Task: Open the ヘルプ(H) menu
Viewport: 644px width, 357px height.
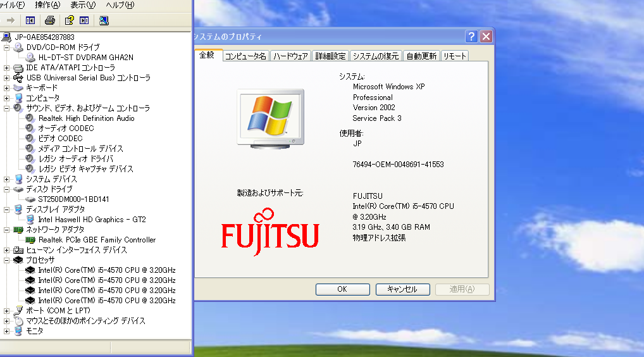Action: pos(120,5)
